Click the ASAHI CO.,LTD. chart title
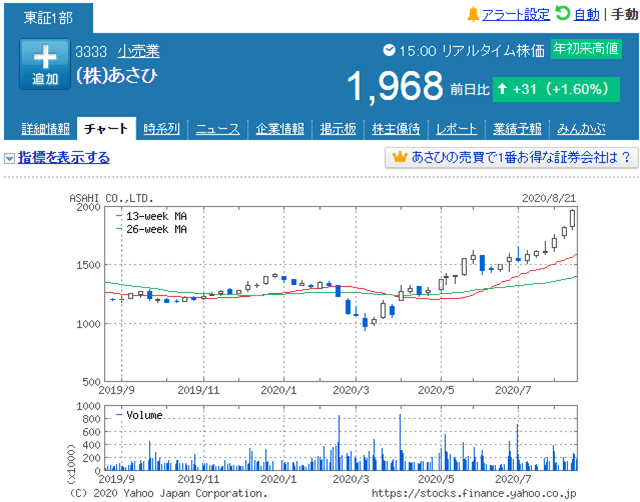Image resolution: width=640 pixels, height=502 pixels. pos(111,198)
